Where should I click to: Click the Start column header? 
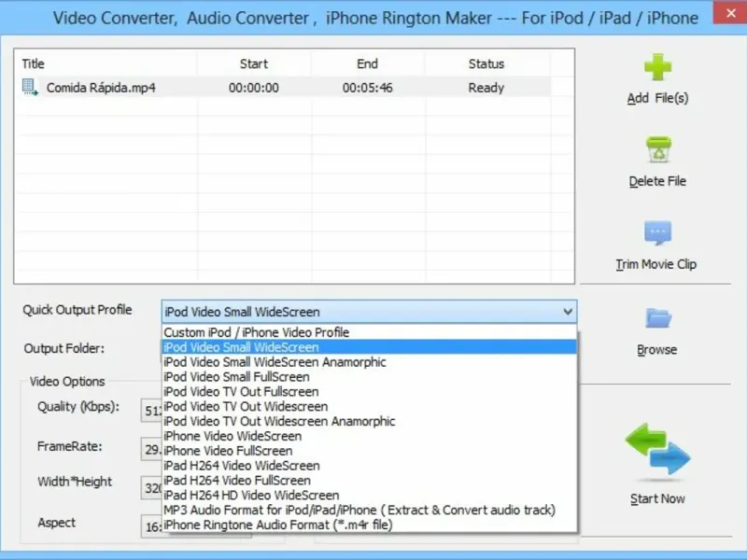(254, 63)
